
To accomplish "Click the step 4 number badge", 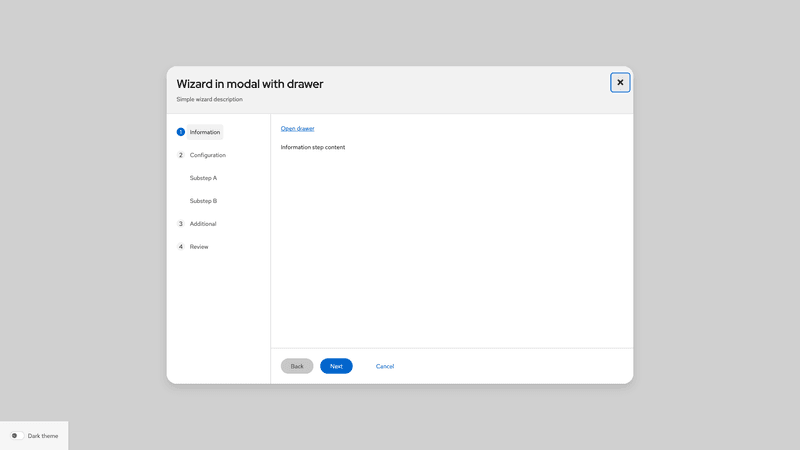I will [x=181, y=247].
